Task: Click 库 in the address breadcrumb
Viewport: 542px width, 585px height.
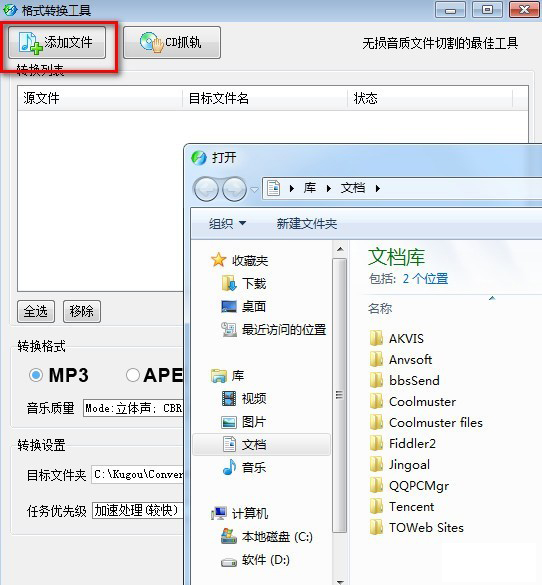Action: point(310,188)
